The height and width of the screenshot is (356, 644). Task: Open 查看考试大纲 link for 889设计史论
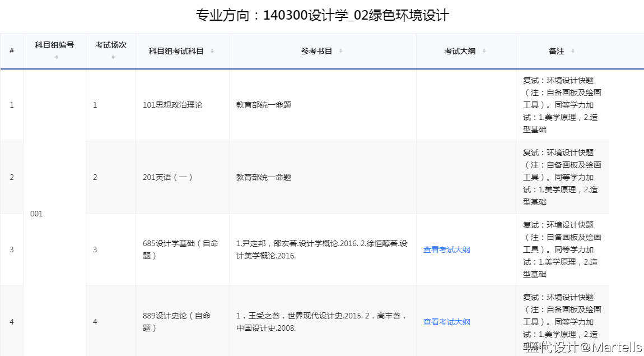coord(446,322)
